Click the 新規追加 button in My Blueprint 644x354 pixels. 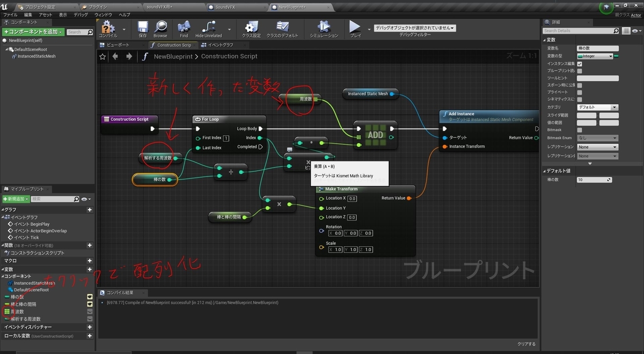click(15, 199)
